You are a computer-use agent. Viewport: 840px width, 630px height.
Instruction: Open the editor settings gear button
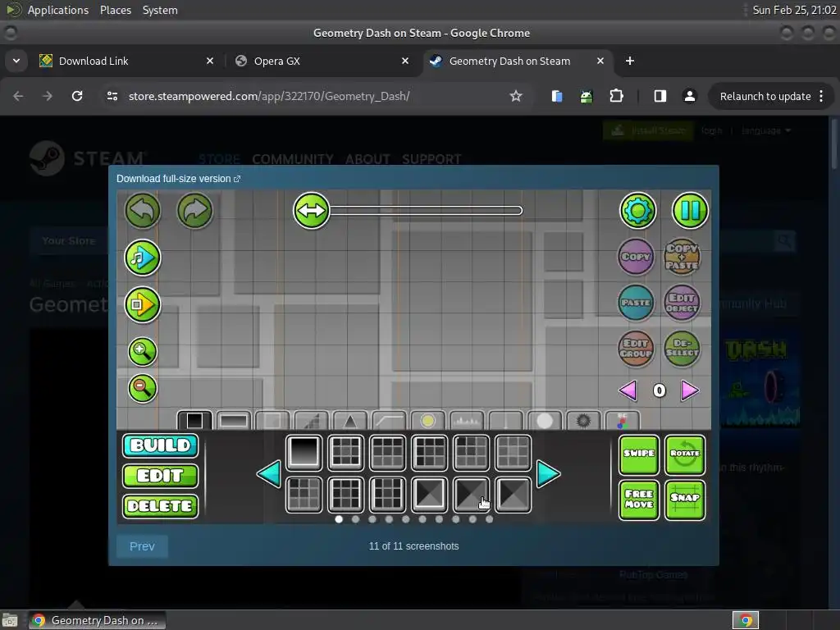[637, 211]
